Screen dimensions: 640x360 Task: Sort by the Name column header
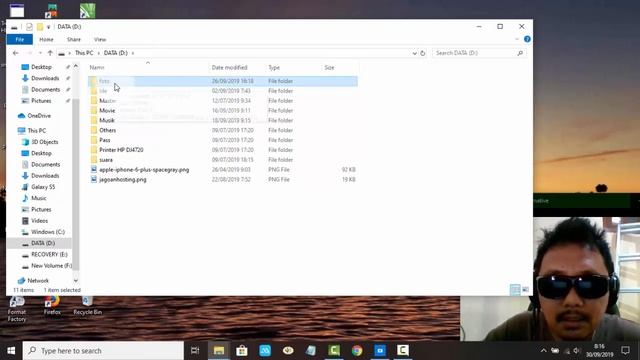click(97, 67)
